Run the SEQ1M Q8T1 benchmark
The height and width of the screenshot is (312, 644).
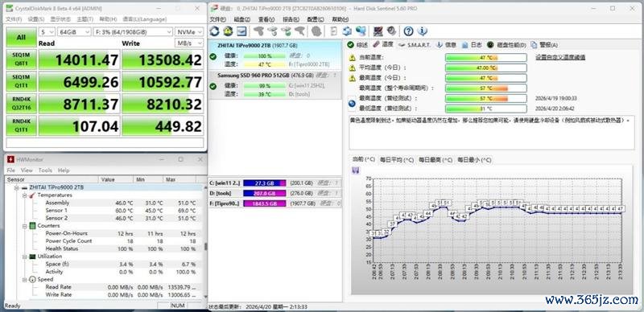[21, 60]
